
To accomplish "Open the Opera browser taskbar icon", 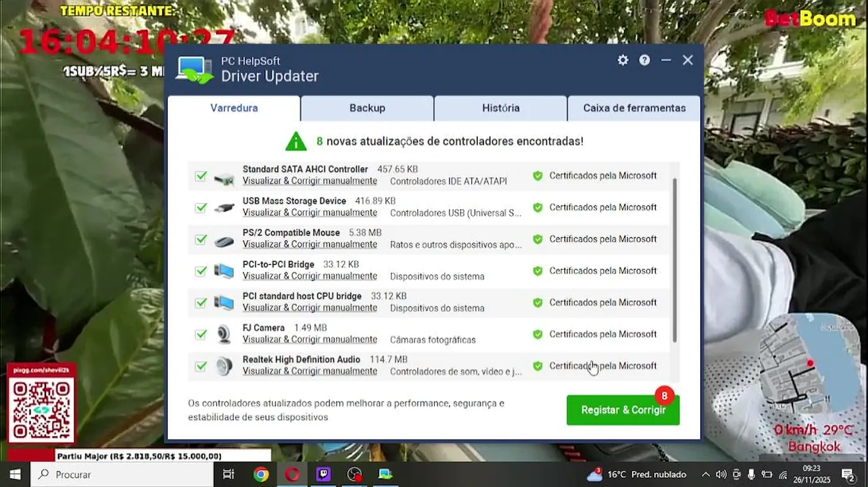I will [x=292, y=474].
